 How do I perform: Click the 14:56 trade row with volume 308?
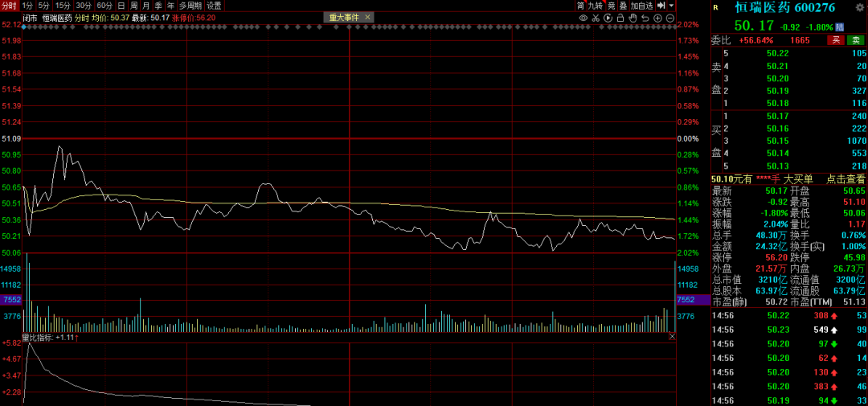tap(789, 316)
